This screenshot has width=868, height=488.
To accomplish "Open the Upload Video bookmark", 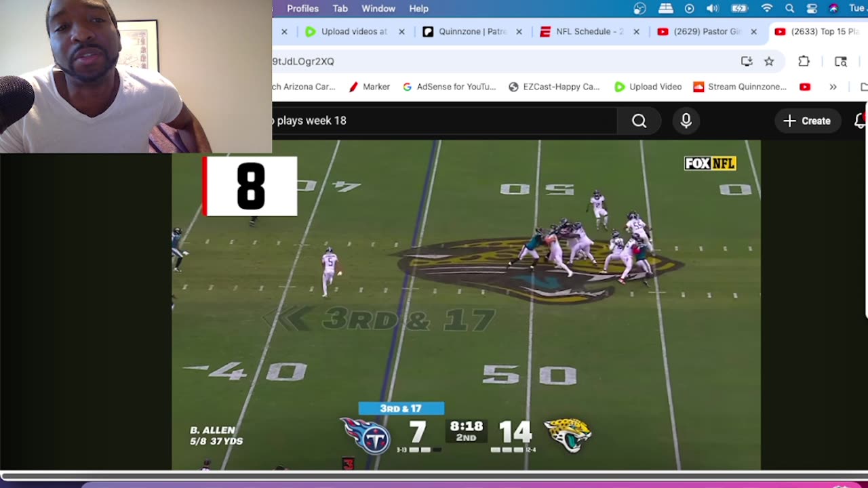I will click(x=648, y=87).
